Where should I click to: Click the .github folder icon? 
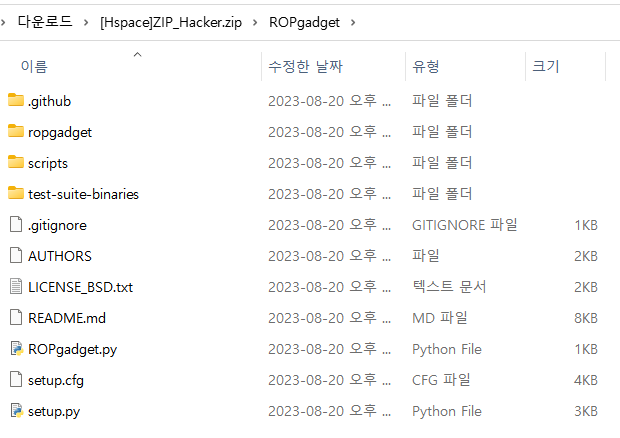(16, 100)
